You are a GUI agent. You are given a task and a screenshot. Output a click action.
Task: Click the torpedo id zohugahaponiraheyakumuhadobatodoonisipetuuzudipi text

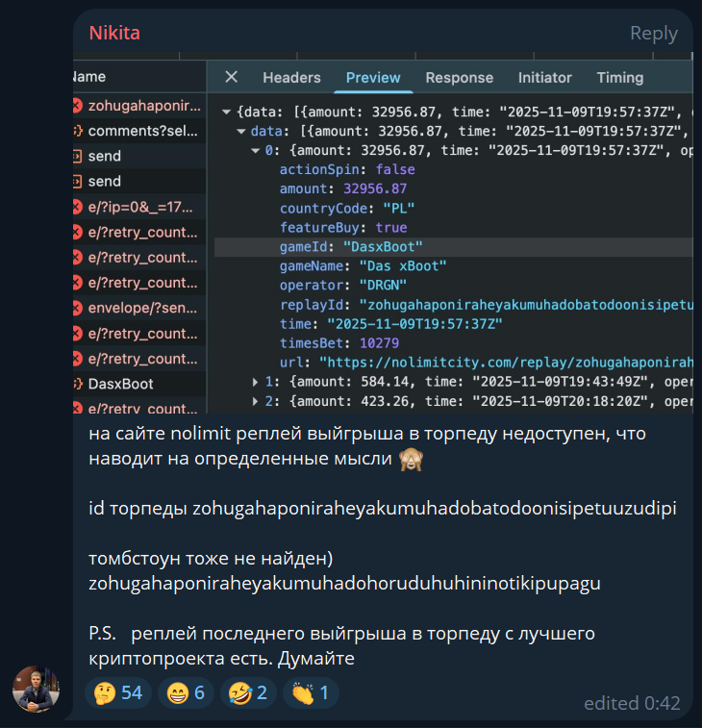coord(434,509)
